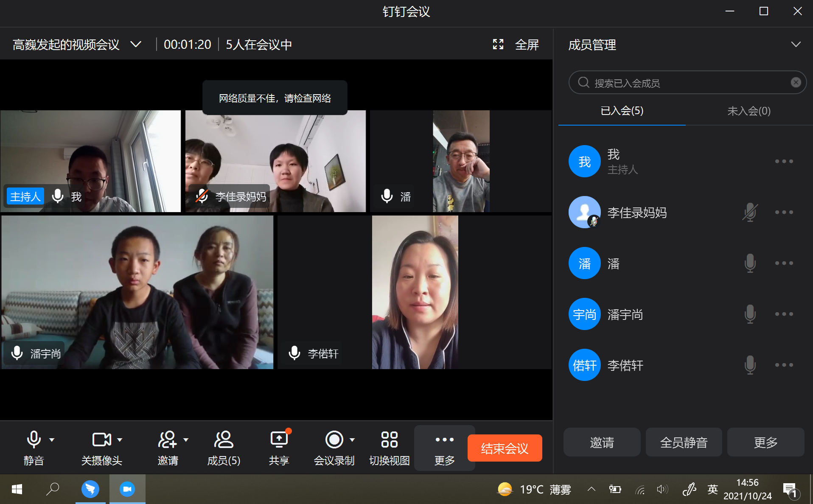Select 李偌轩 video tile
This screenshot has height=504, width=813.
pos(415,292)
